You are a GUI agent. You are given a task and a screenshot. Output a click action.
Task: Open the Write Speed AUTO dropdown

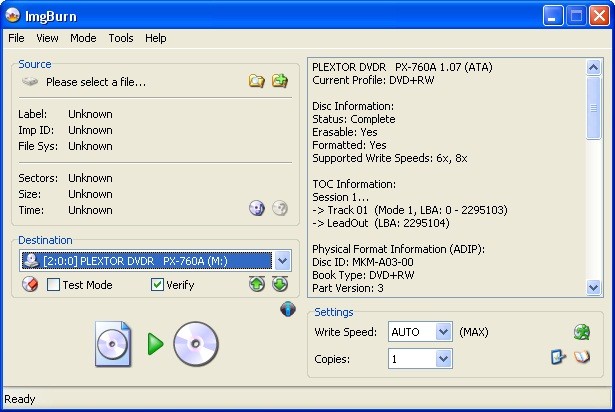point(444,332)
